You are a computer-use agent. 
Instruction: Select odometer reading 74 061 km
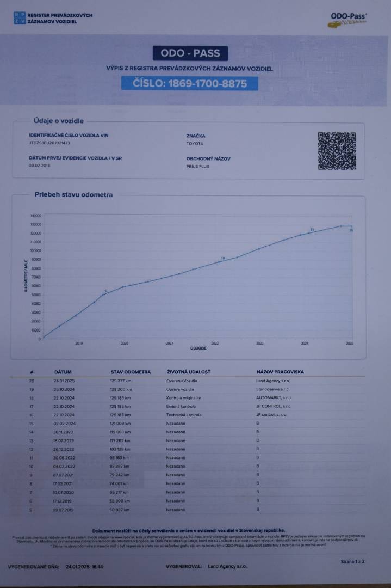(x=119, y=484)
